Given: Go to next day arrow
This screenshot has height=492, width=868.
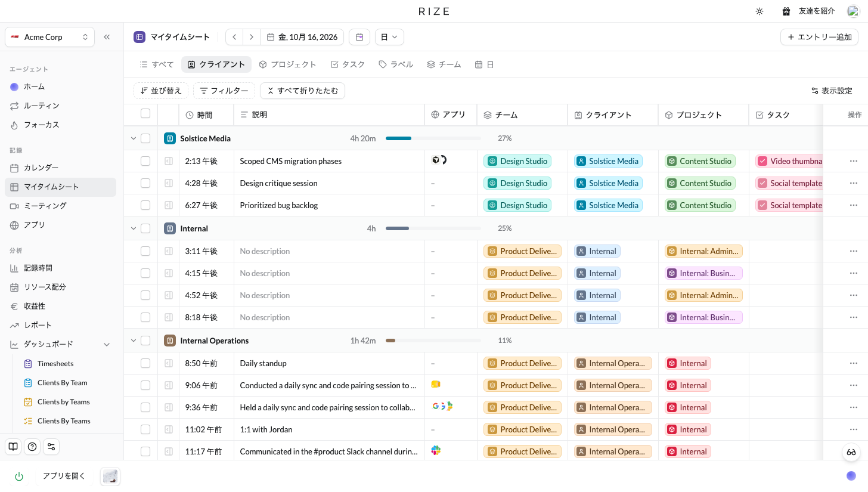Looking at the screenshot, I should pos(252,37).
